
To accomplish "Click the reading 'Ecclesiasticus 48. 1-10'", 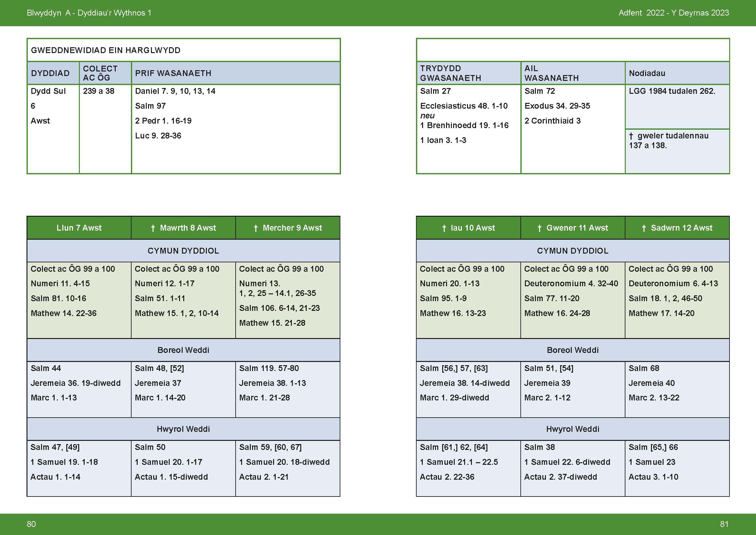I will [463, 106].
